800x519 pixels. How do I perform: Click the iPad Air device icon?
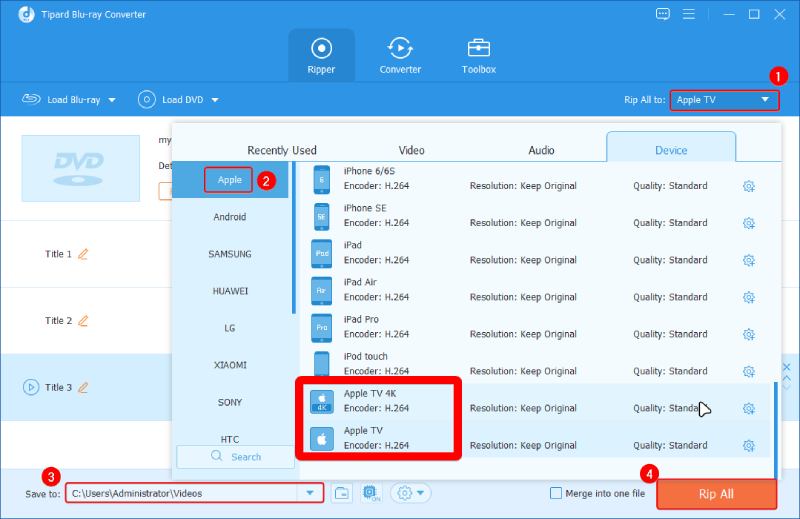pos(321,290)
